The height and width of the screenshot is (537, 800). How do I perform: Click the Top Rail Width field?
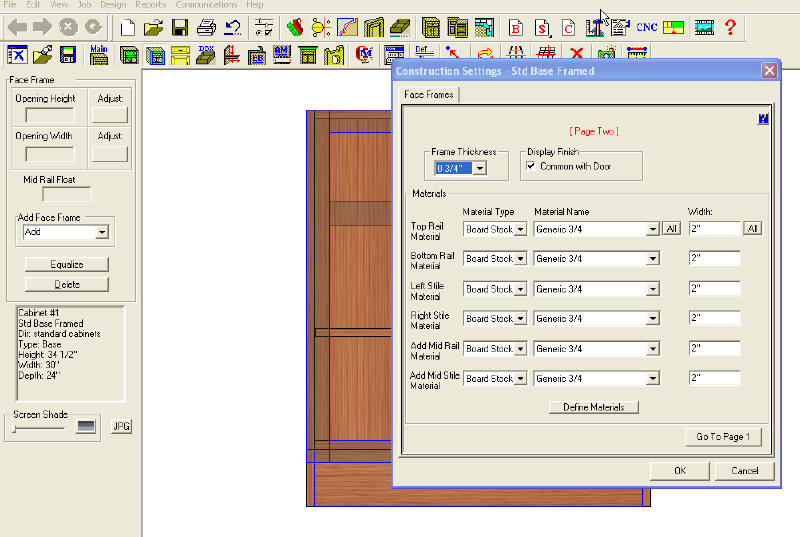[x=714, y=229]
